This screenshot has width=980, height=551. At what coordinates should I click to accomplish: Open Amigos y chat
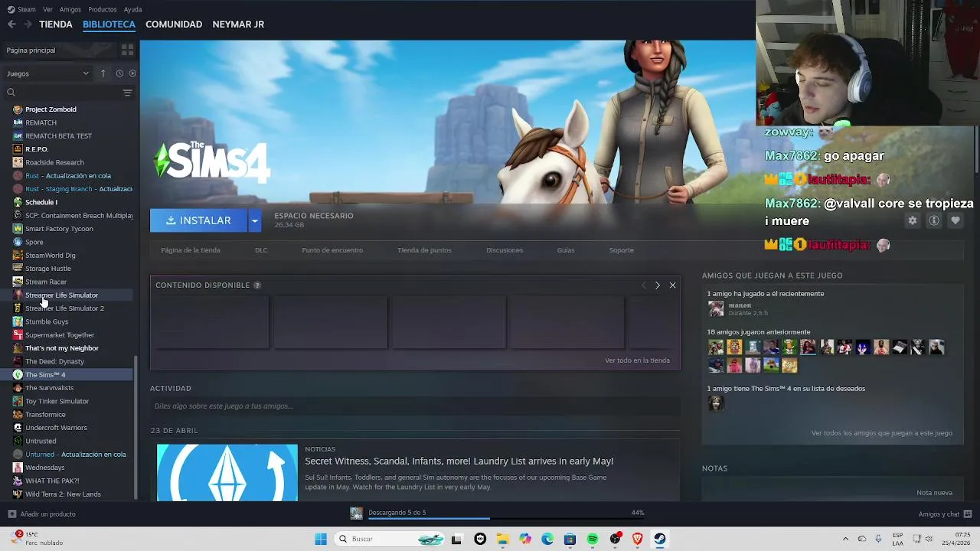coord(945,514)
